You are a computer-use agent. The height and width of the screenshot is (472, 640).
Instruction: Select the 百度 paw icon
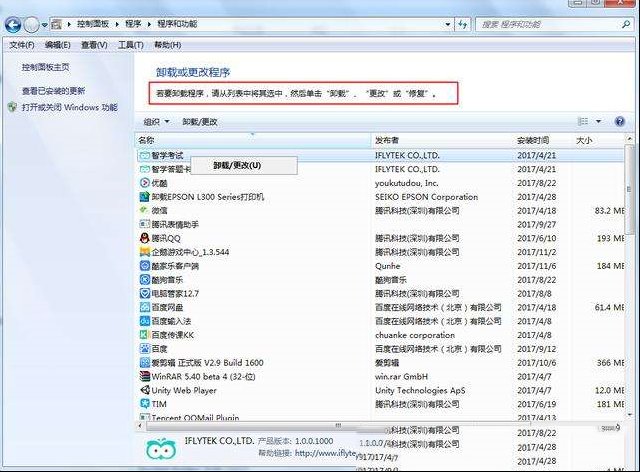[x=145, y=349]
